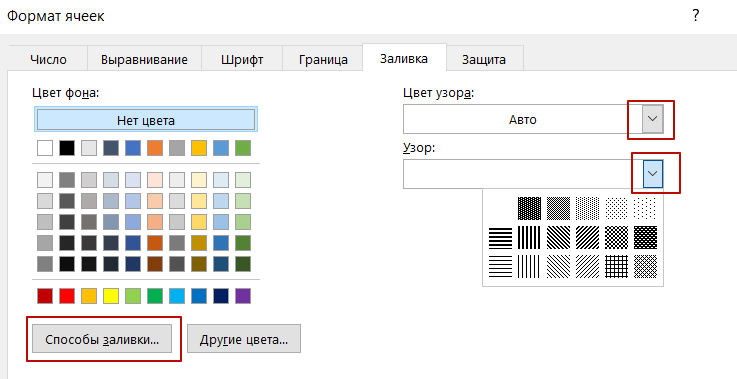This screenshot has width=737, height=379.
Task: Select the 75% gray dotted pattern
Action: point(529,208)
